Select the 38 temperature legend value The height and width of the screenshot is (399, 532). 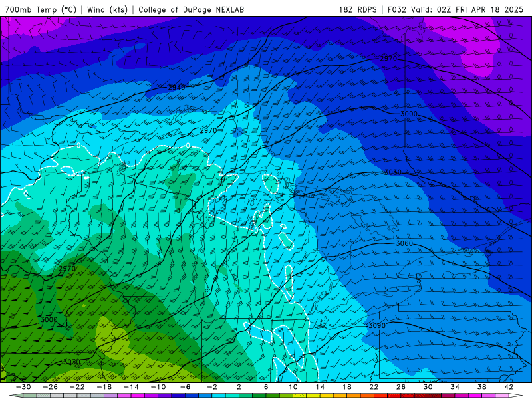tap(481, 387)
